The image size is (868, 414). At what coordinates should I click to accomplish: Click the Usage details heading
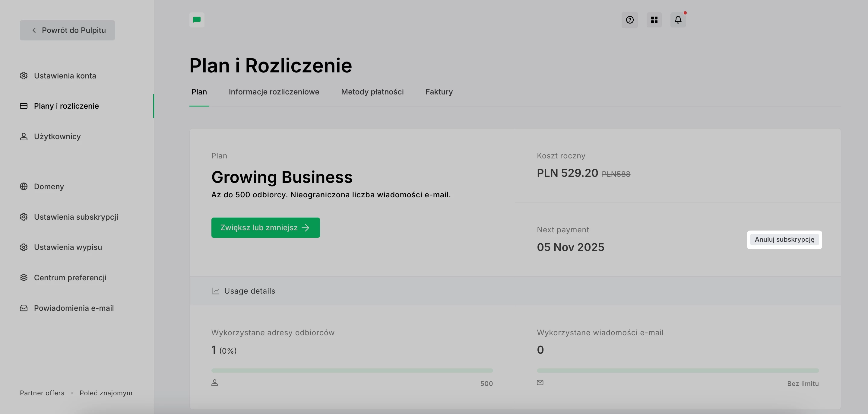[x=250, y=291]
